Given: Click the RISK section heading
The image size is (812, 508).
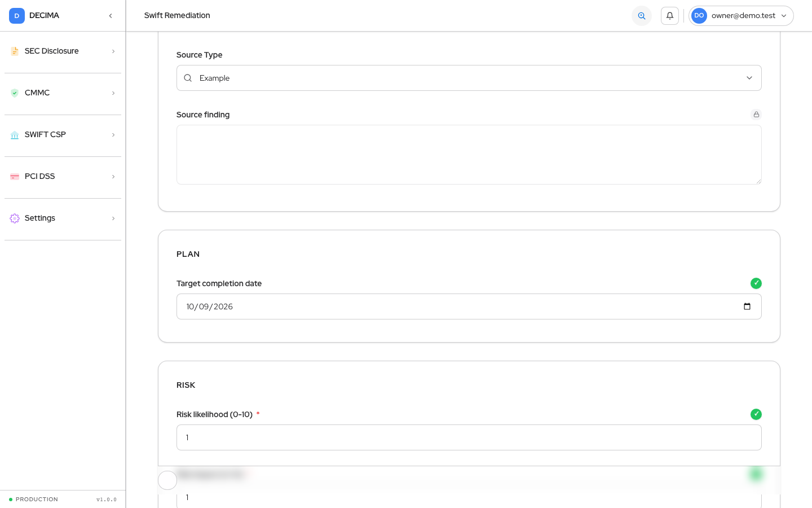Looking at the screenshot, I should click(186, 385).
